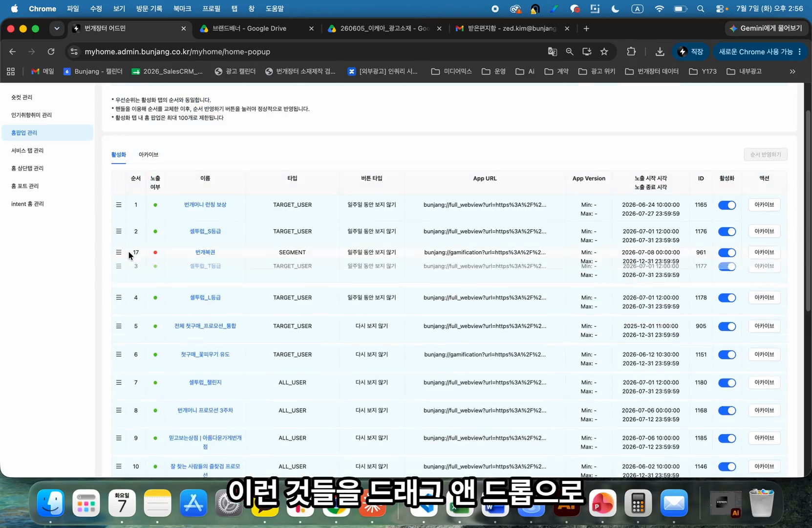
Task: Open Chrome apps grid in bookmarks bar
Action: pyautogui.click(x=11, y=71)
